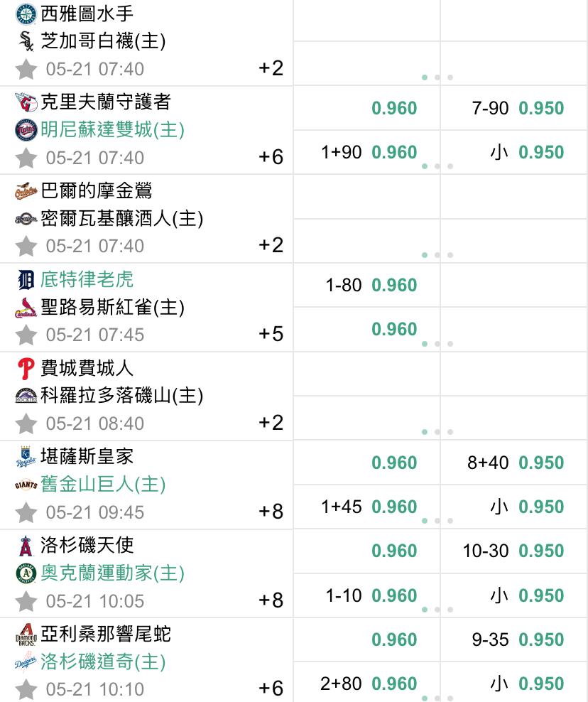Expand +6 more bets for Guardians game

coord(271,157)
